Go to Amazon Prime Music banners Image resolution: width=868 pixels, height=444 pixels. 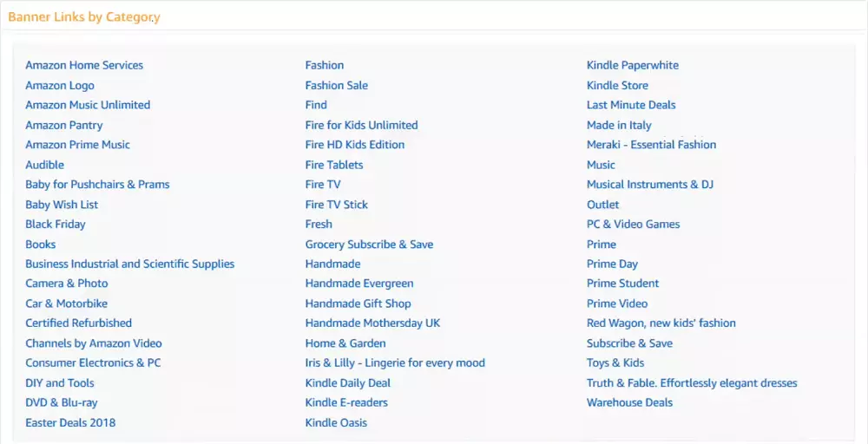point(77,144)
